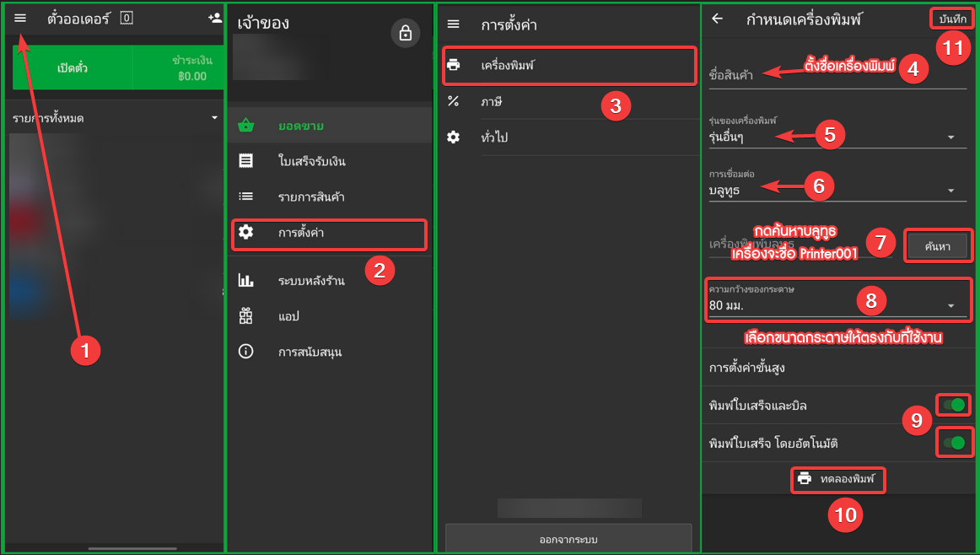Screen dimensions: 980x555
Task: Tap the การตั้งค่าขั้นสูง section label
Action: pos(747,368)
